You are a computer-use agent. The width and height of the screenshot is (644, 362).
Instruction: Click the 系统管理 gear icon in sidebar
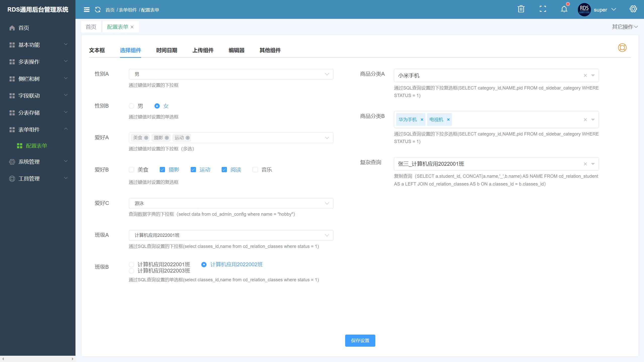click(12, 162)
